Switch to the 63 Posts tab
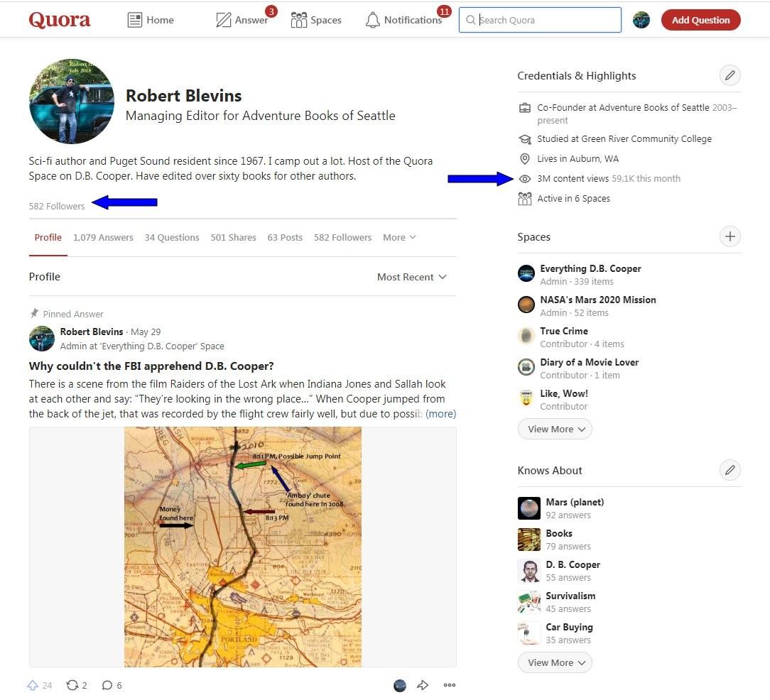The image size is (770, 700). click(x=285, y=238)
